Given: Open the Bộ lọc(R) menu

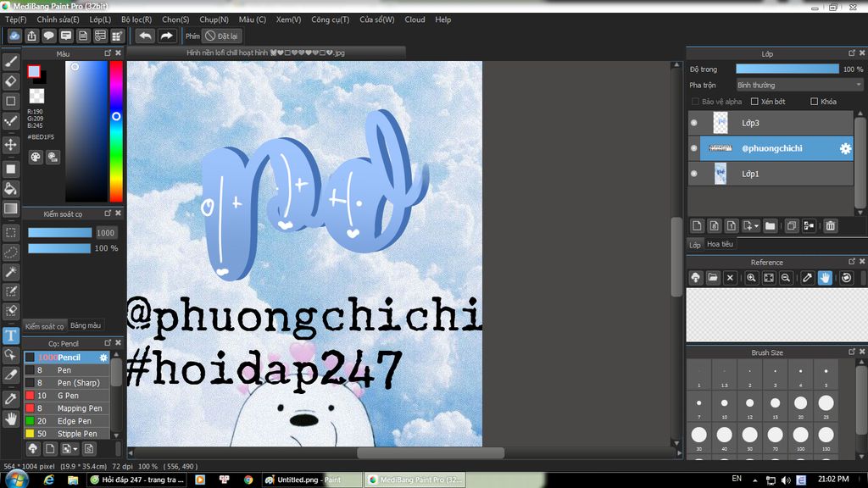Looking at the screenshot, I should click(136, 19).
